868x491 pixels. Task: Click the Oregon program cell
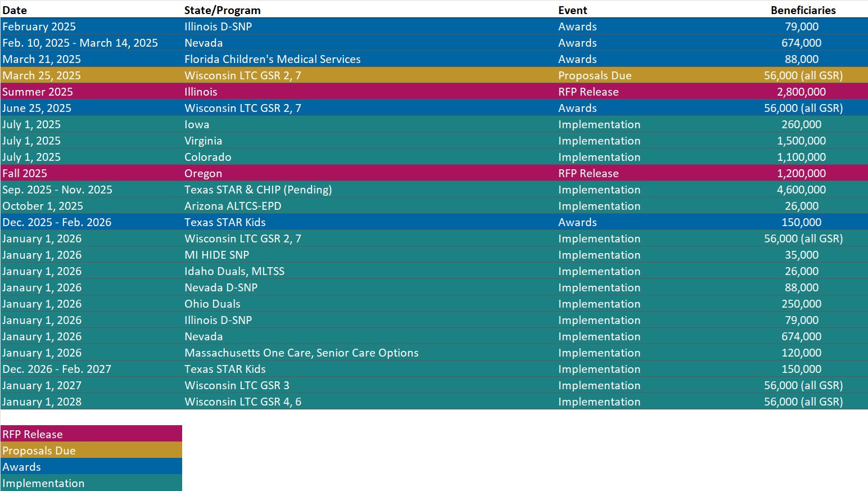tap(203, 173)
